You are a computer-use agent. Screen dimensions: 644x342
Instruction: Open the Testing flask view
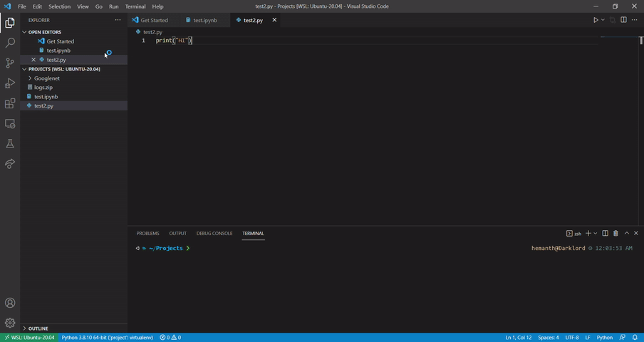point(10,144)
